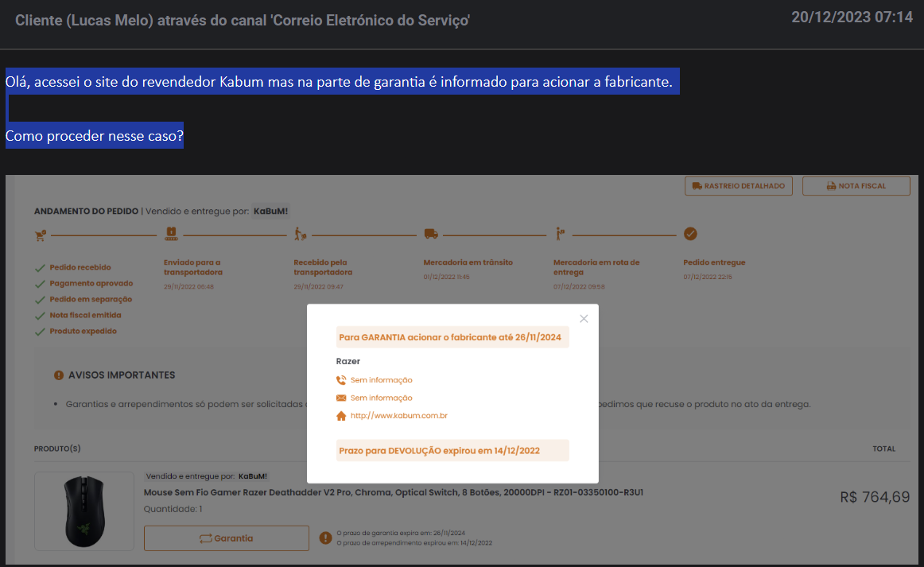Click the checkmark beside Pagamento aprovado
The height and width of the screenshot is (567, 924).
[40, 284]
